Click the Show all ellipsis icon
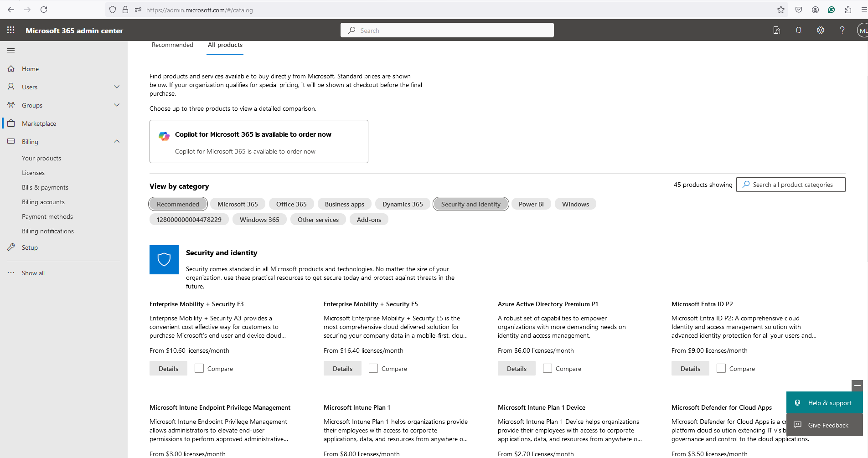 point(11,273)
